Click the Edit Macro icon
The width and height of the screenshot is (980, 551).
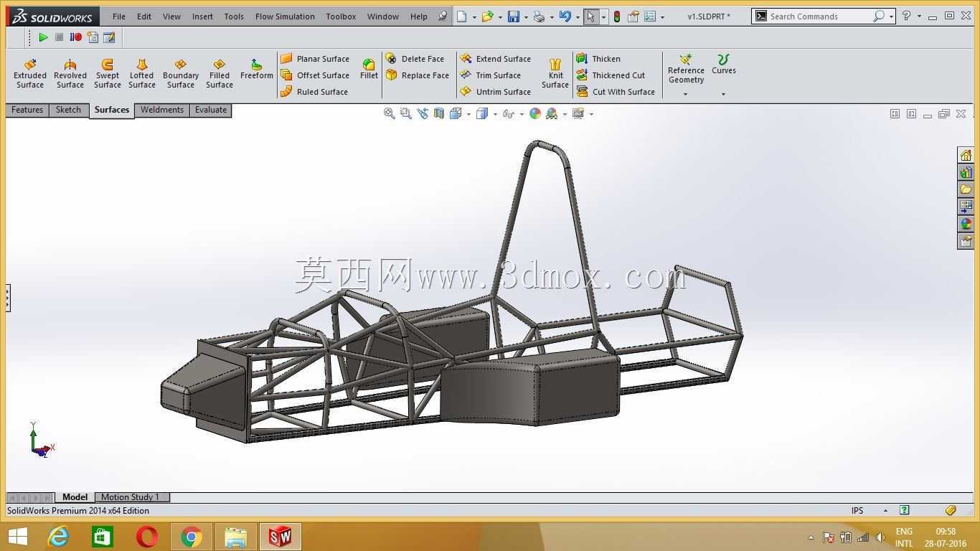point(109,37)
